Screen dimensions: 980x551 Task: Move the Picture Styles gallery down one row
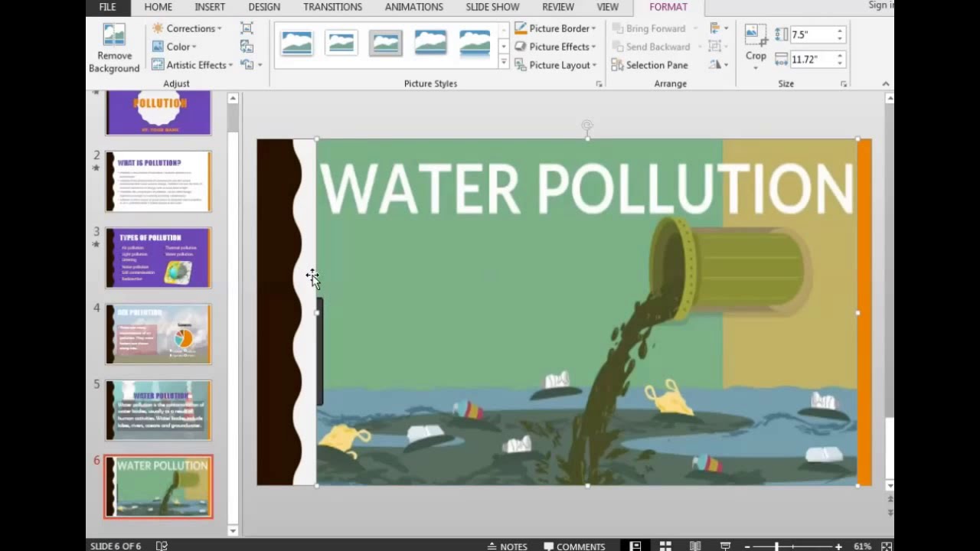[504, 46]
